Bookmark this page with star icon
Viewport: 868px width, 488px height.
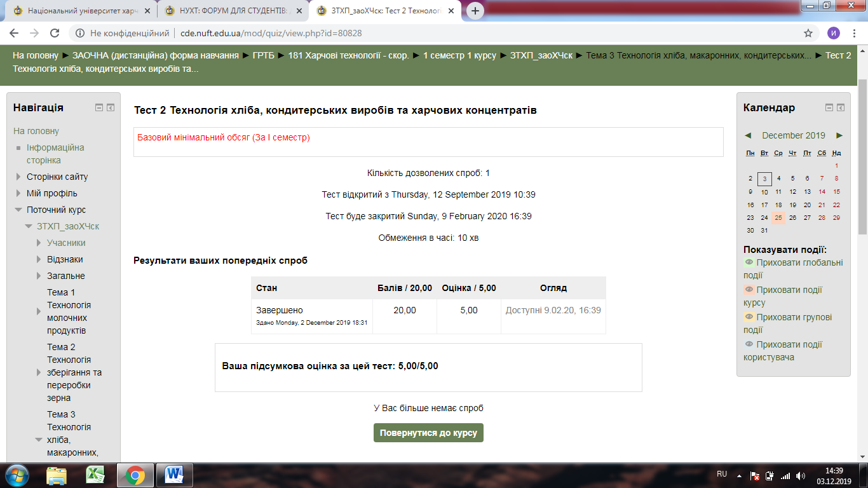coord(808,33)
